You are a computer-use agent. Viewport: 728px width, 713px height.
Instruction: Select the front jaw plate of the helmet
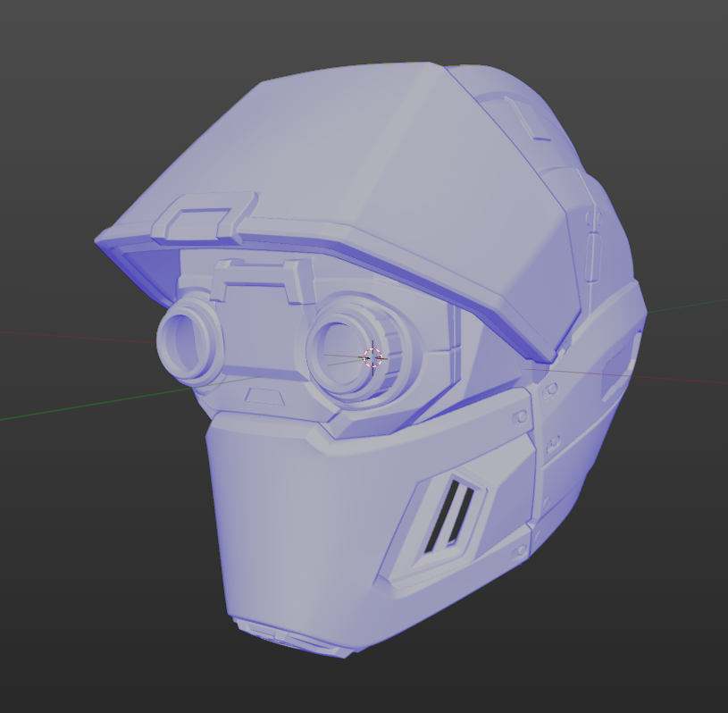click(x=297, y=524)
